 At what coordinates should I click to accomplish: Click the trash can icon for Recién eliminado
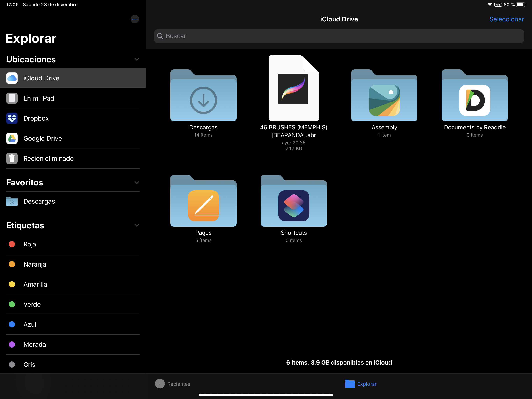click(x=12, y=158)
